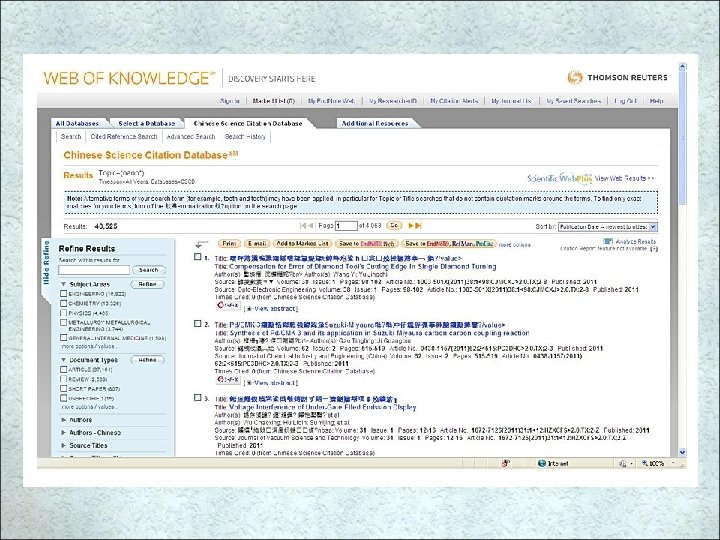Click the Internet zone globe icon
720x540 pixels.
click(x=542, y=463)
